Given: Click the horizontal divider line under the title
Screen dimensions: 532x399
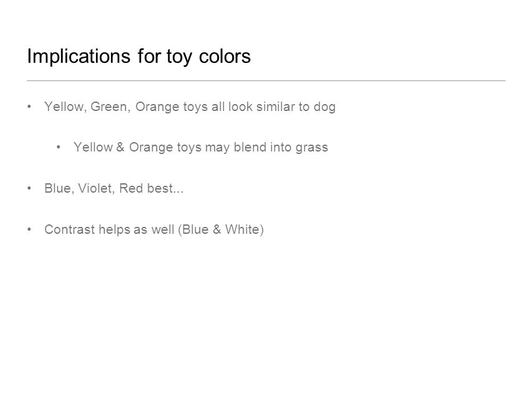Looking at the screenshot, I should (x=266, y=81).
